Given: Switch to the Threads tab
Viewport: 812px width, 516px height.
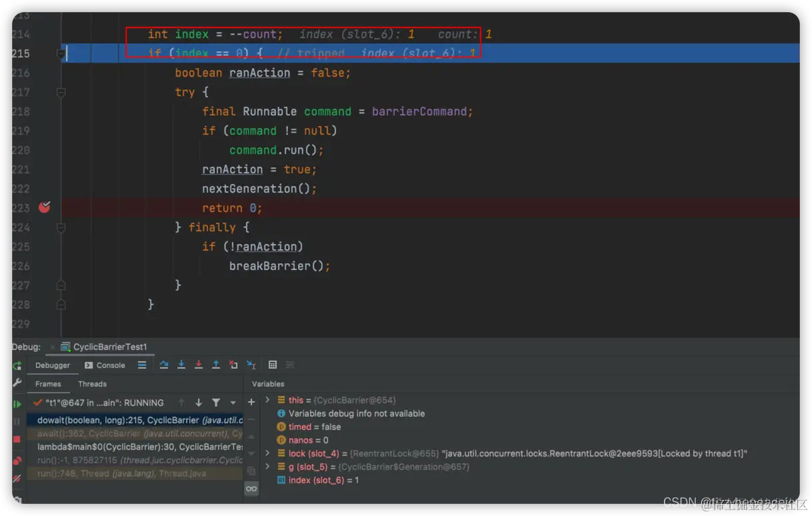Looking at the screenshot, I should point(92,384).
